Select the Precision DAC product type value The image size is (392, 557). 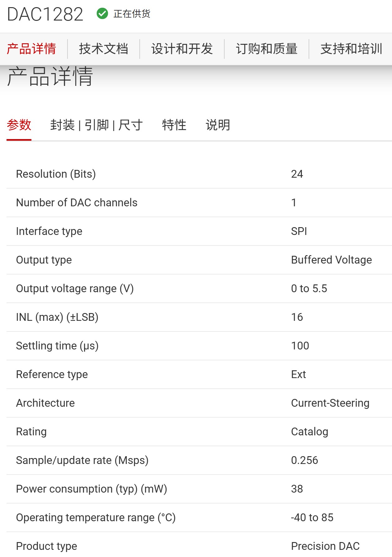(325, 546)
